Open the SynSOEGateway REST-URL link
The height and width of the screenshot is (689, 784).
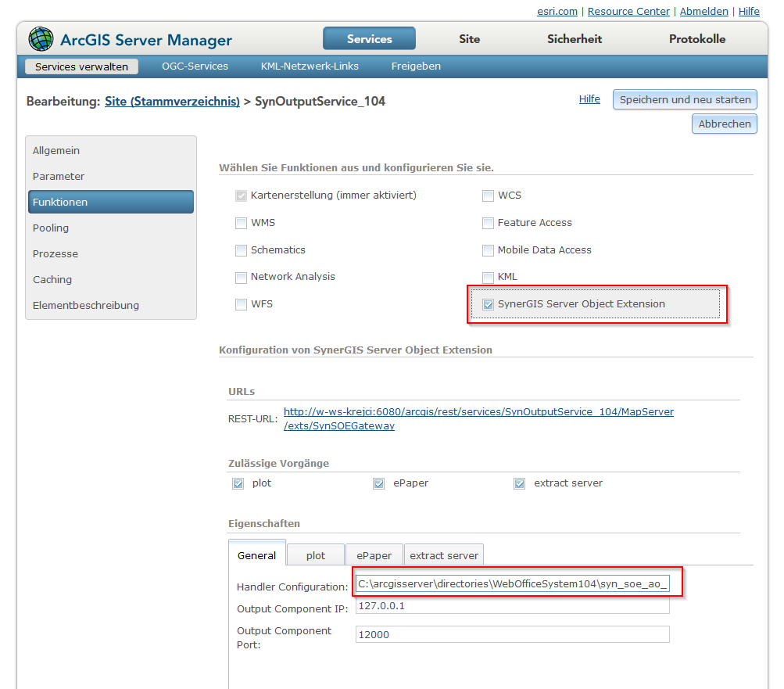338,425
